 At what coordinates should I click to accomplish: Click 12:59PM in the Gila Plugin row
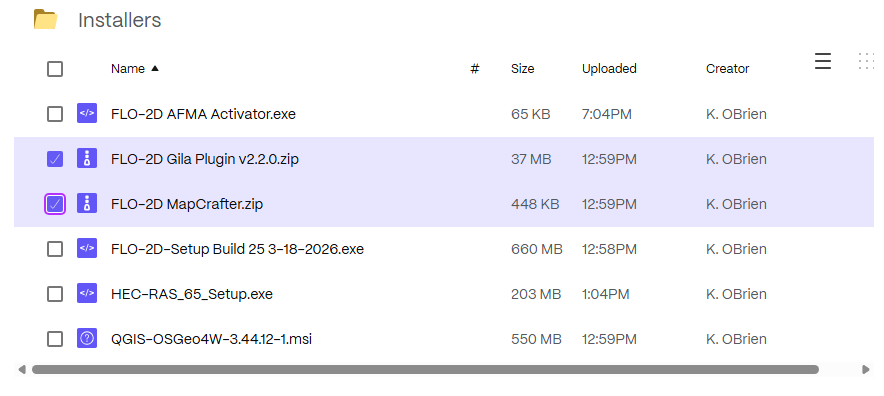[609, 159]
